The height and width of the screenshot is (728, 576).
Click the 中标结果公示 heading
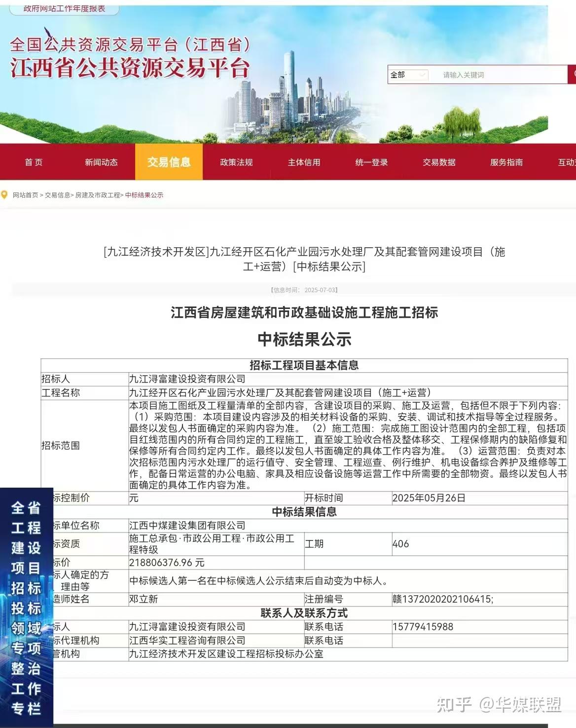[304, 339]
